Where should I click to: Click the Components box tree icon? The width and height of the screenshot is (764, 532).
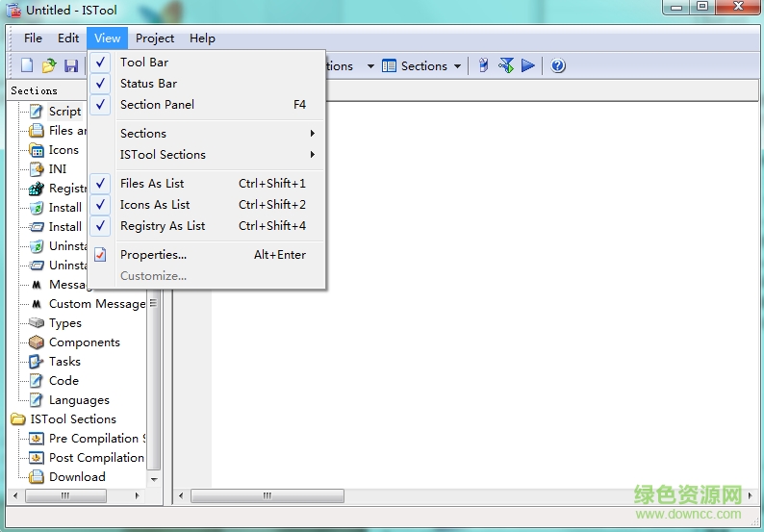point(36,342)
